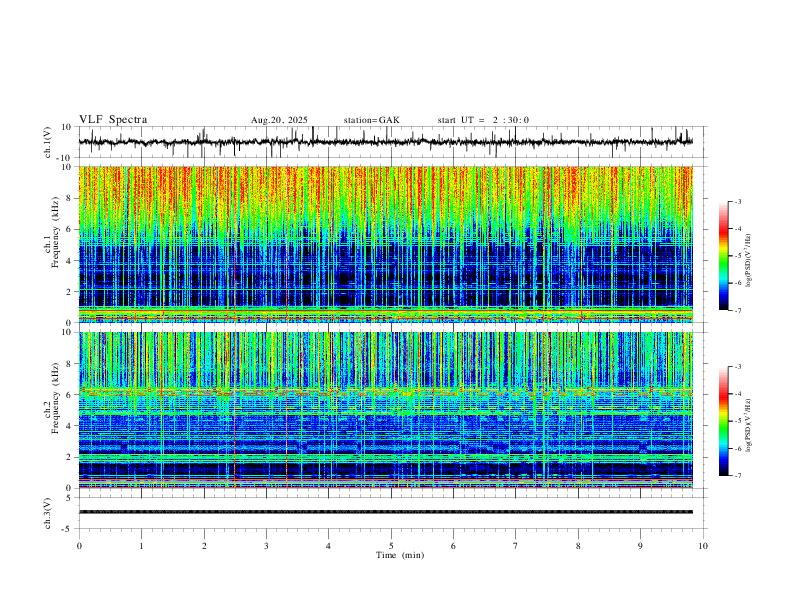The width and height of the screenshot is (792, 612).
Task: Click the ch.2 spectrogram plot area
Action: point(385,410)
